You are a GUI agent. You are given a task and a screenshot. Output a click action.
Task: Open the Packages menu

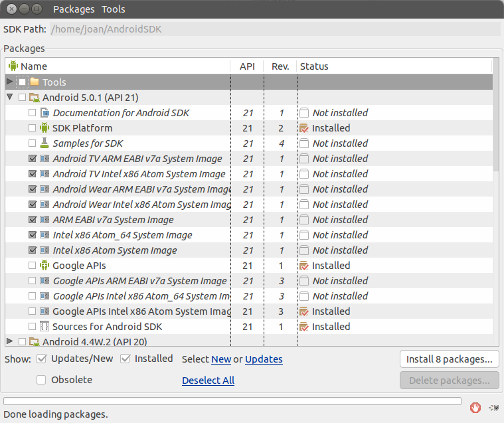74,9
